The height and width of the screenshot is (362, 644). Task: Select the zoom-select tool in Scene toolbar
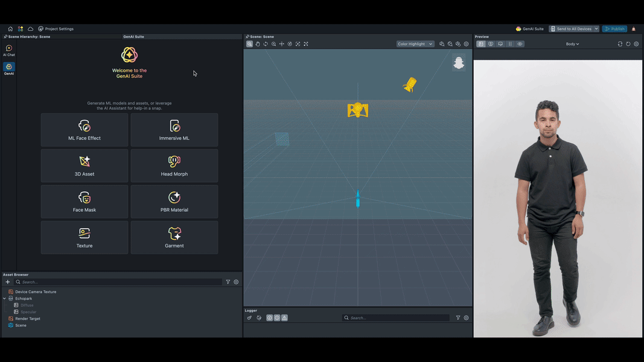coord(249,44)
